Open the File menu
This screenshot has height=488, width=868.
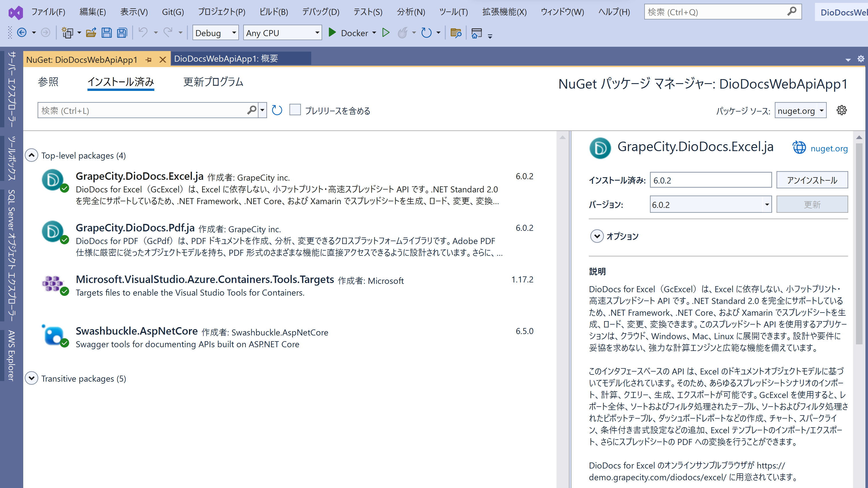(48, 12)
